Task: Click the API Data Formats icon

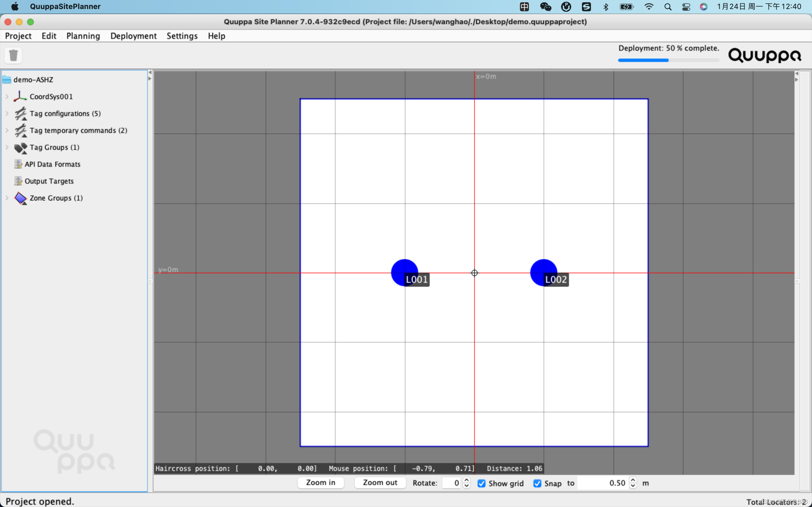Action: pos(18,164)
